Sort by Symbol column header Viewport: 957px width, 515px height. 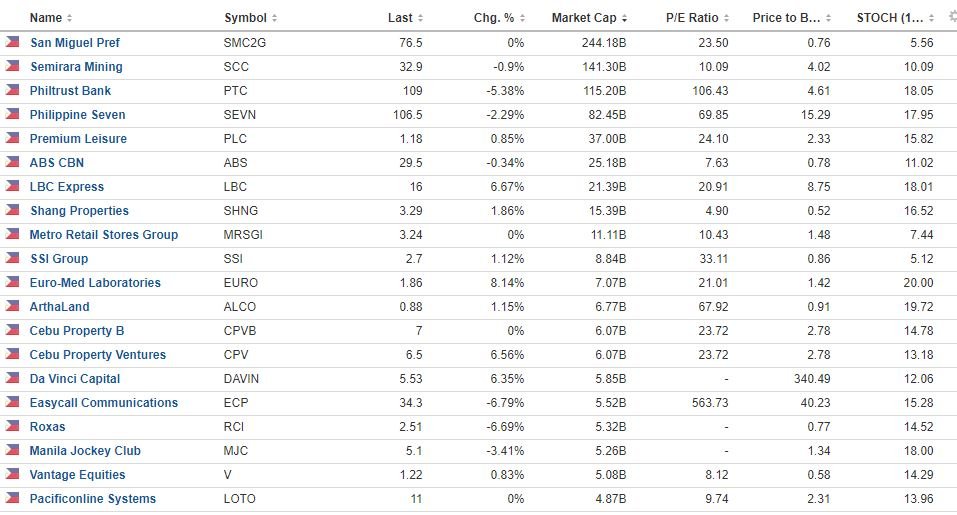coord(245,18)
